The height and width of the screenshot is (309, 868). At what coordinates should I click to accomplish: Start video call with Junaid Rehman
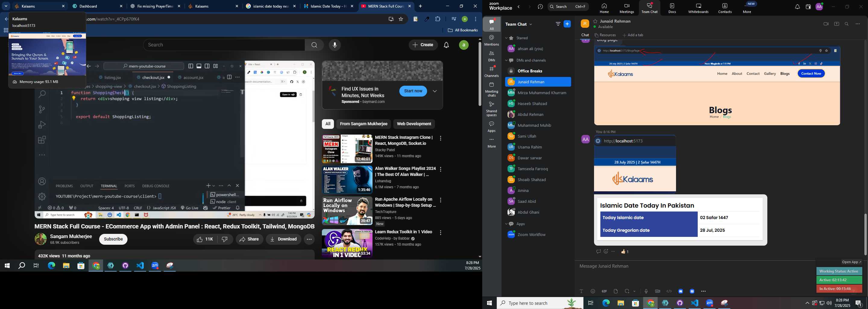pos(826,24)
